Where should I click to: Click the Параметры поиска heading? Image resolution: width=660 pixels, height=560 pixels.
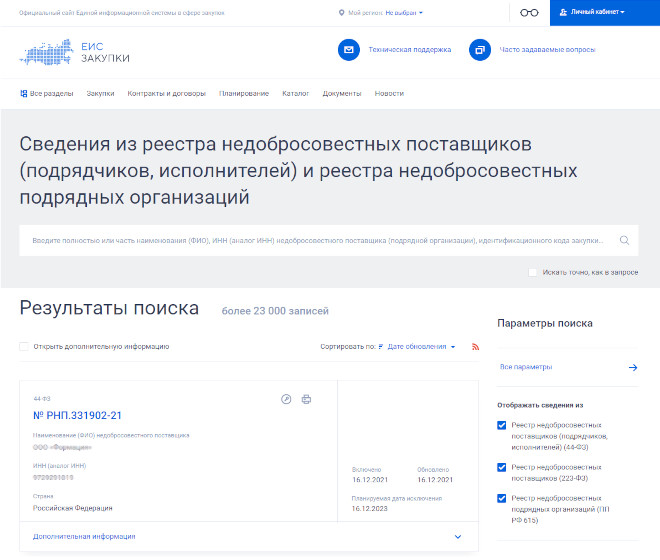coord(545,323)
